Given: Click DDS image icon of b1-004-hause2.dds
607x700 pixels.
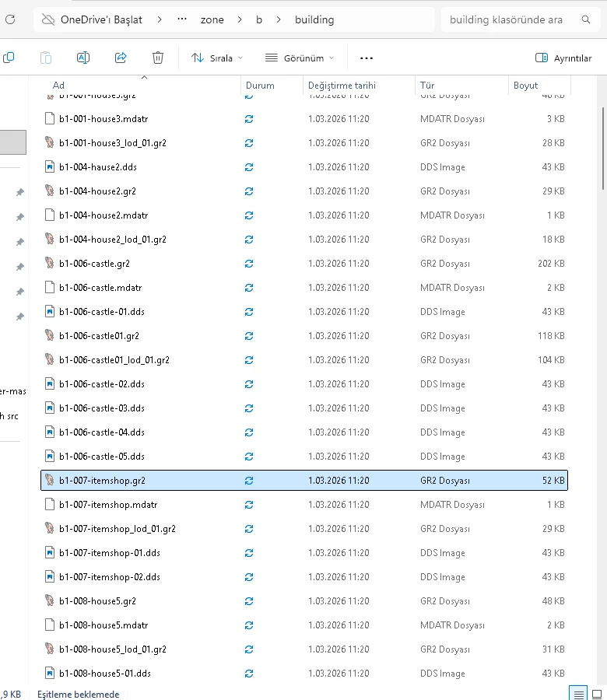Looking at the screenshot, I should [50, 166].
